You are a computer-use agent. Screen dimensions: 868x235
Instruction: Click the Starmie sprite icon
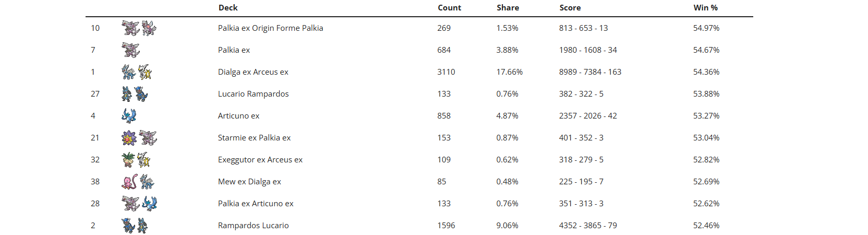(129, 138)
